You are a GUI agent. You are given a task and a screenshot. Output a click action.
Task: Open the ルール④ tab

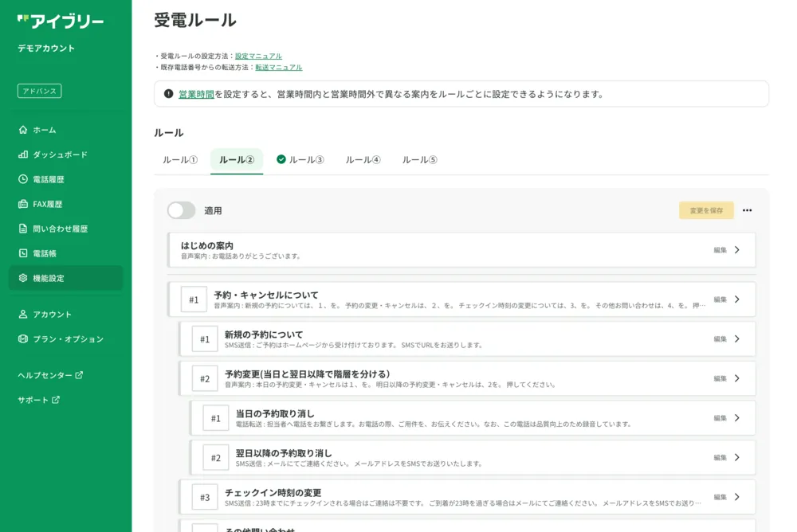pos(363,160)
